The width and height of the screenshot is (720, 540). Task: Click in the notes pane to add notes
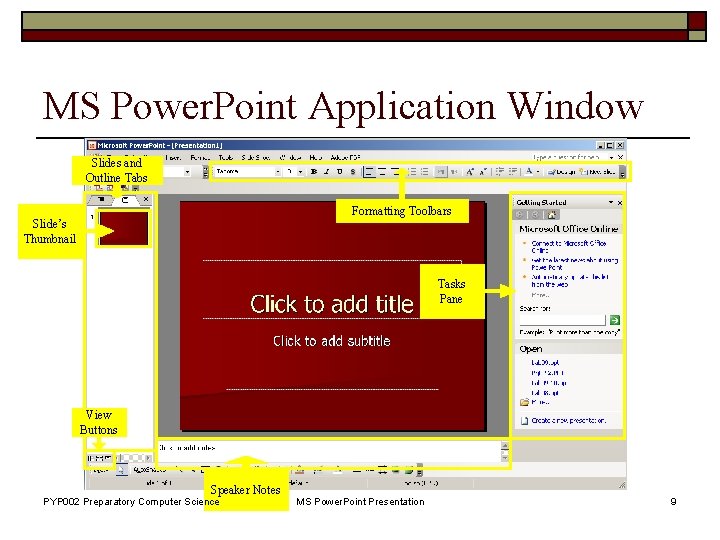(x=329, y=452)
